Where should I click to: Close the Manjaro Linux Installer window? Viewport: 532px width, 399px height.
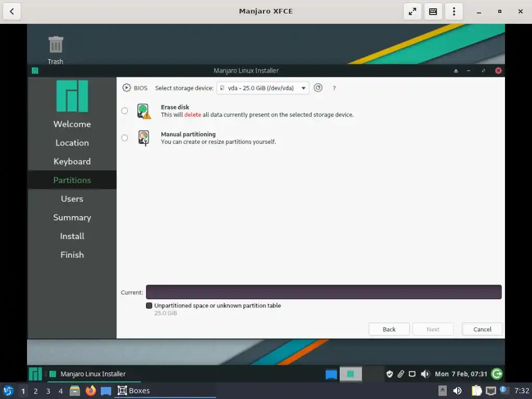pyautogui.click(x=498, y=71)
